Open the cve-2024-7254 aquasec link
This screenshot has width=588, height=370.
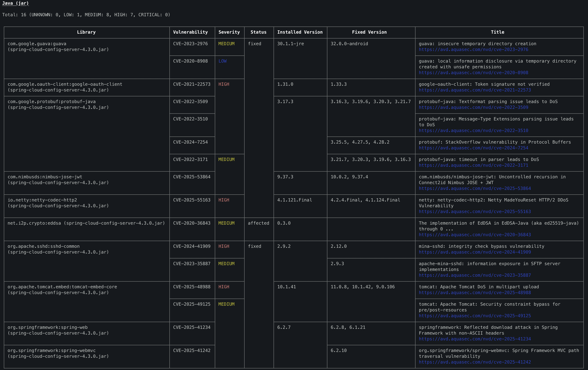[473, 148]
